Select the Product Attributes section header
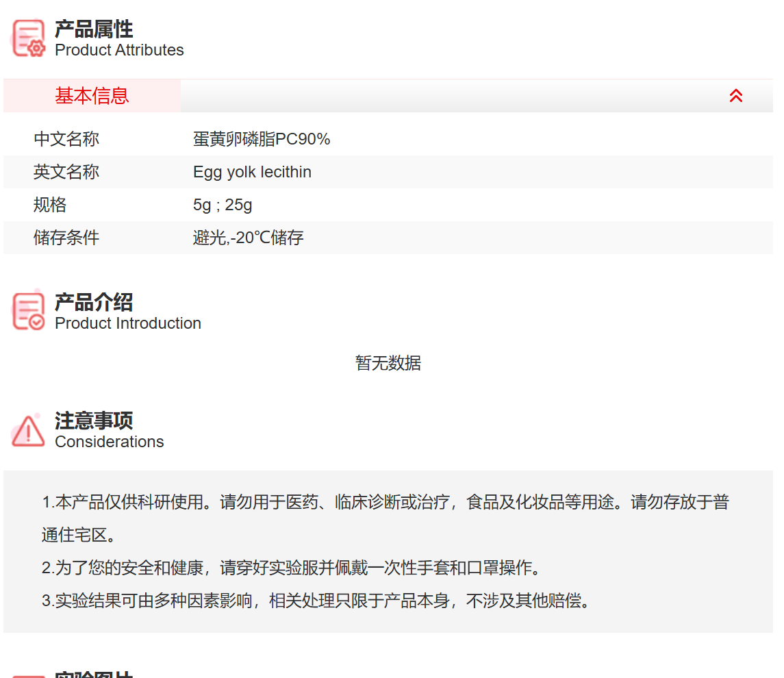 pos(94,29)
